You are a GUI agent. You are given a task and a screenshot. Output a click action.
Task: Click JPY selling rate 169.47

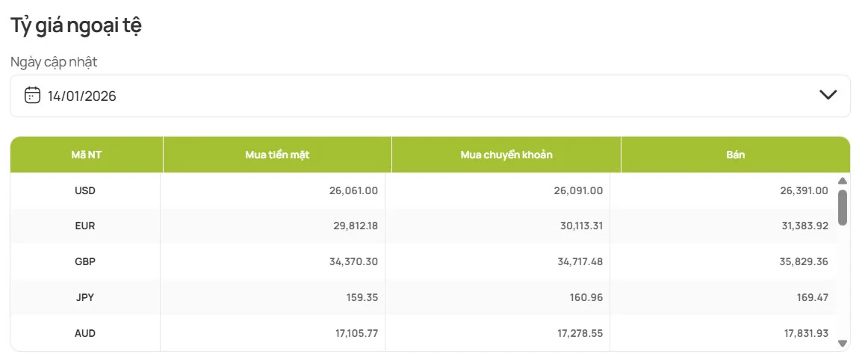tap(812, 297)
